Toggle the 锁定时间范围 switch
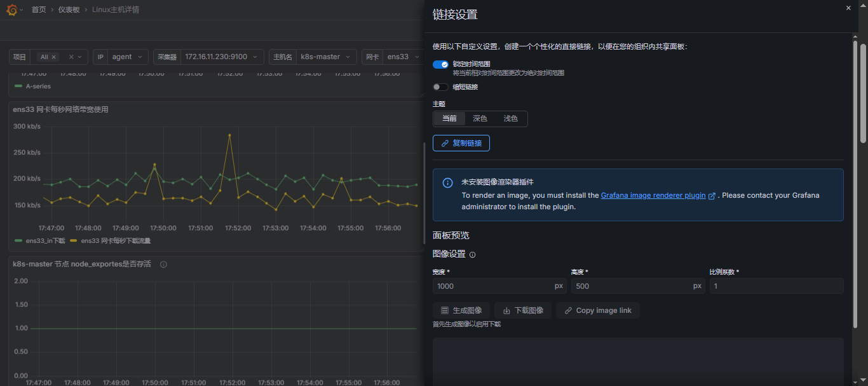The image size is (868, 386). (x=441, y=64)
